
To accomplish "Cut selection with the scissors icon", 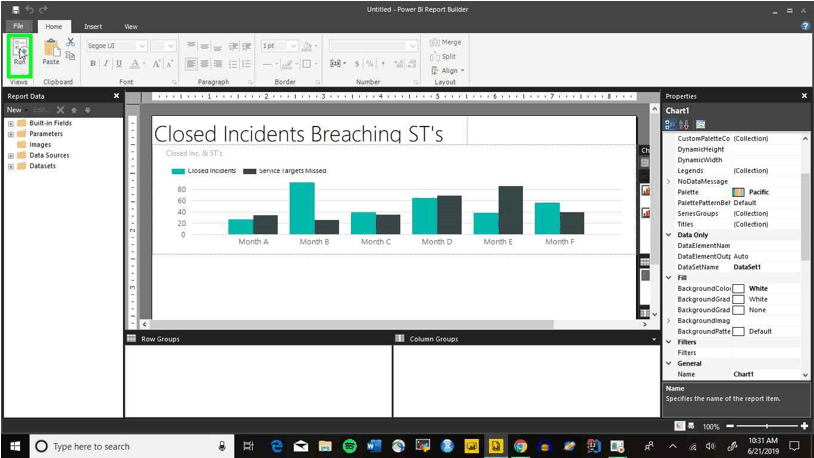I will [x=71, y=42].
